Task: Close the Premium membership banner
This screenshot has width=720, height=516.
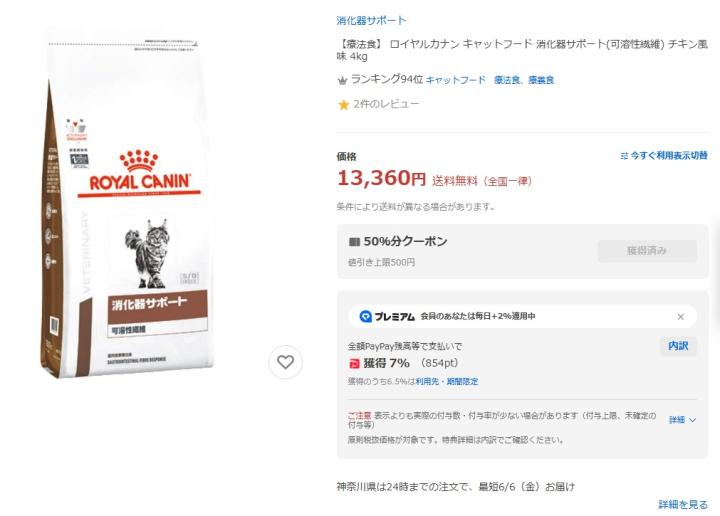Action: (x=681, y=317)
